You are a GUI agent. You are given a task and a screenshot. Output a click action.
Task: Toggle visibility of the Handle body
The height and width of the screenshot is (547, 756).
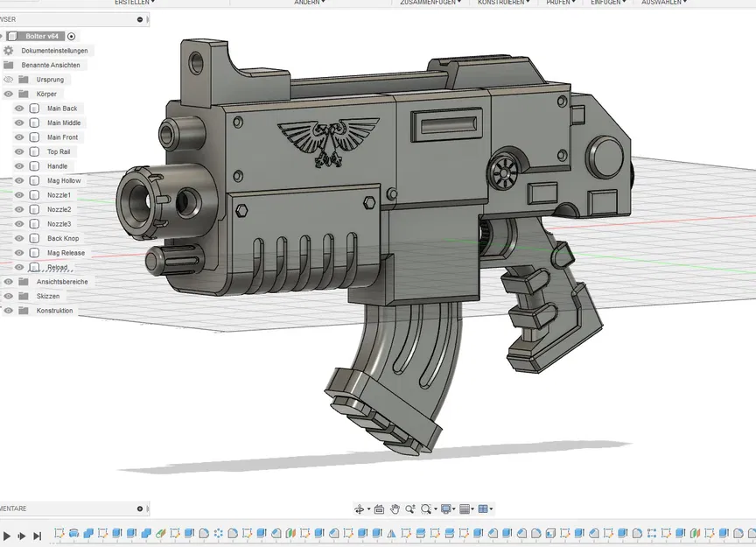18,165
